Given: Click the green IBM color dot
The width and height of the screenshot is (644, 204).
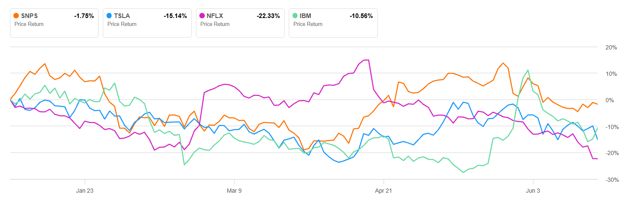Looking at the screenshot, I should click(x=295, y=15).
